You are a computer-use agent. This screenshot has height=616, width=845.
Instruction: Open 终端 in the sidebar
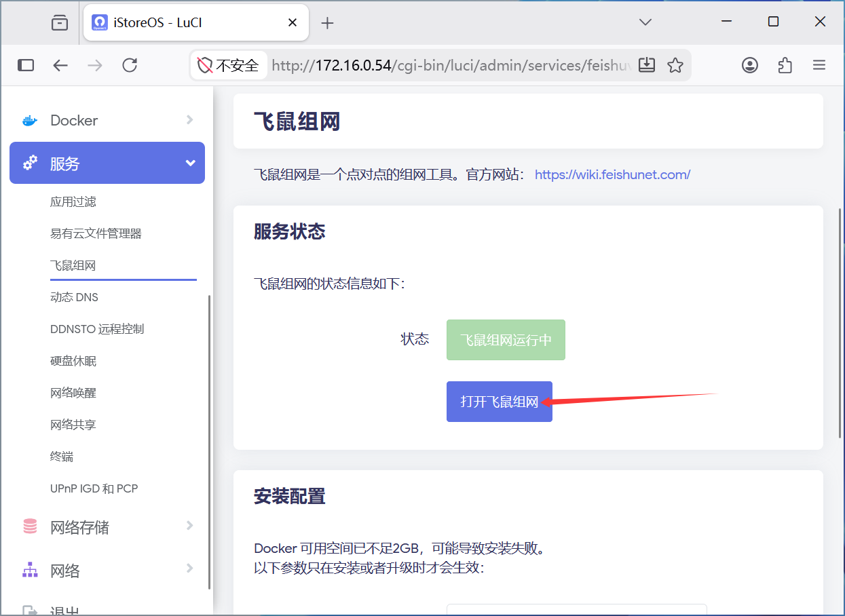click(x=62, y=457)
